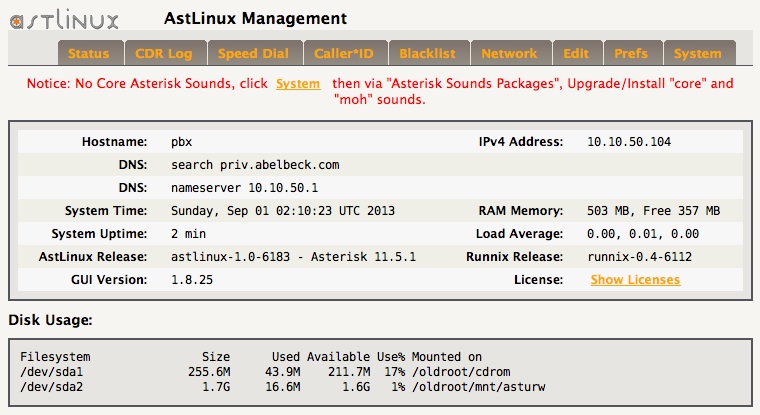This screenshot has height=415, width=760.
Task: Click the /oldroot/mnt/asturw mount point
Action: (x=478, y=387)
